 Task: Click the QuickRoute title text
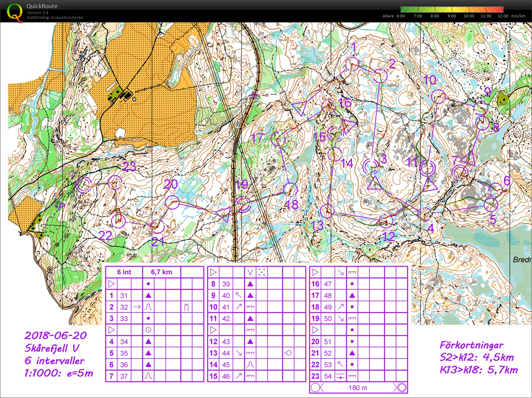coord(42,6)
